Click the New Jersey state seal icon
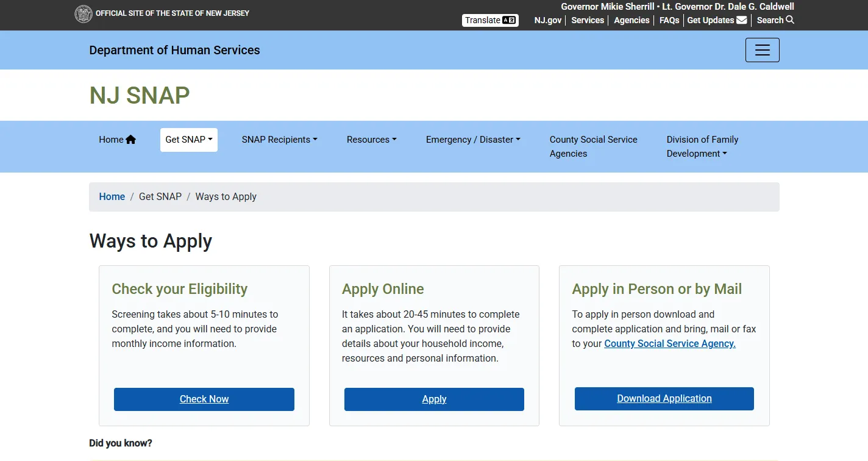The image size is (868, 461). click(x=83, y=13)
